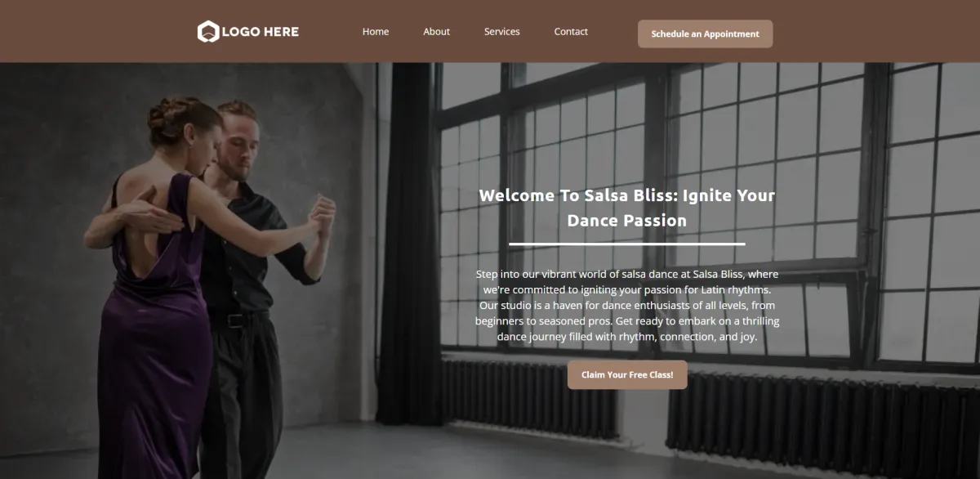Image resolution: width=980 pixels, height=479 pixels.
Task: Click Claim Your Free Class! button
Action: pos(627,375)
